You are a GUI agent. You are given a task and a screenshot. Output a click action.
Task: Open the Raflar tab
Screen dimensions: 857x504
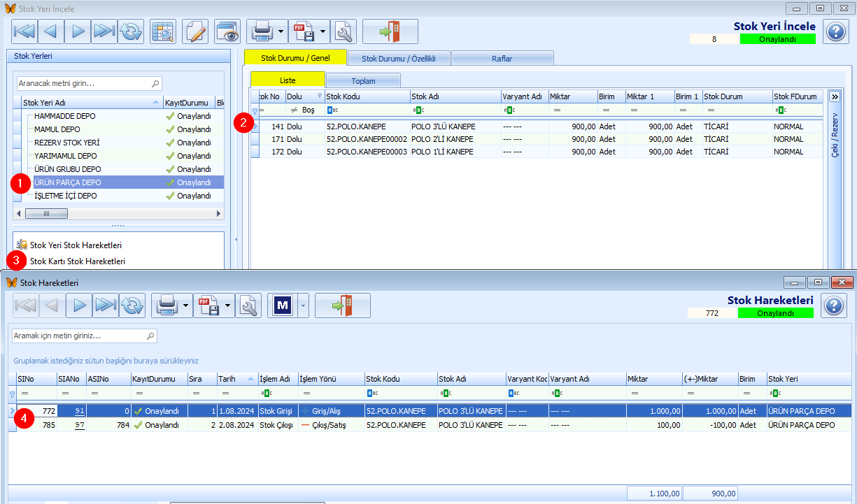[x=502, y=58]
